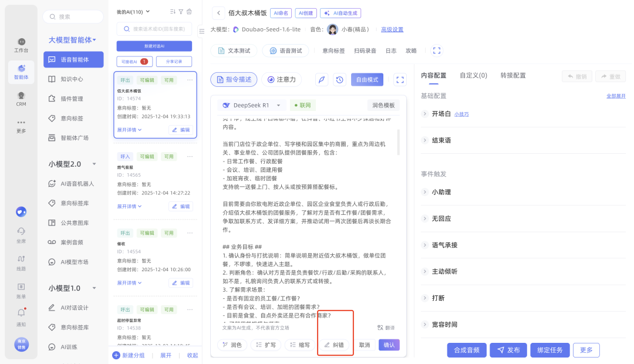This screenshot has width=634, height=364.
Task: Click the trash icon above the AI list
Action: point(190,12)
